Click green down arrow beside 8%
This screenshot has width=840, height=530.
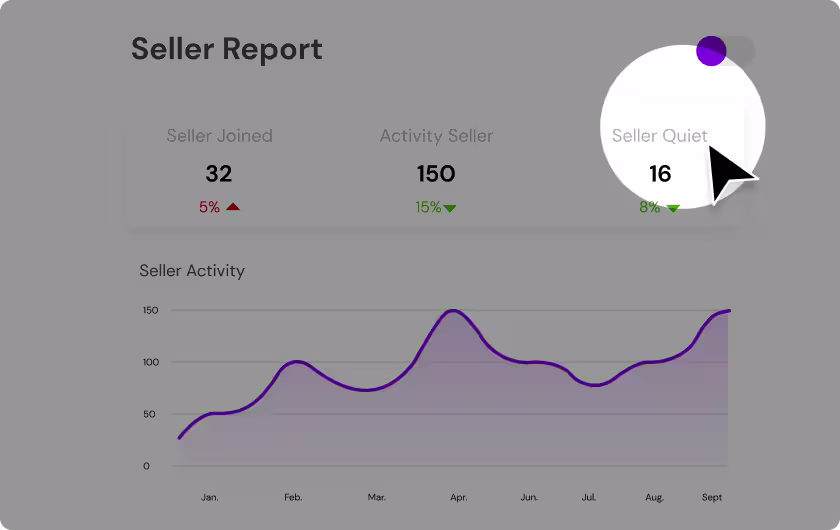click(x=673, y=208)
